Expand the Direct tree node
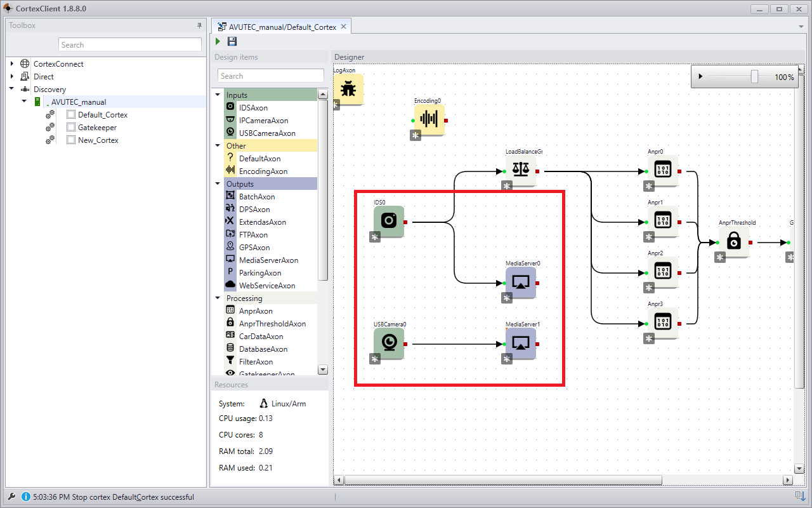This screenshot has width=812, height=508. 12,77
